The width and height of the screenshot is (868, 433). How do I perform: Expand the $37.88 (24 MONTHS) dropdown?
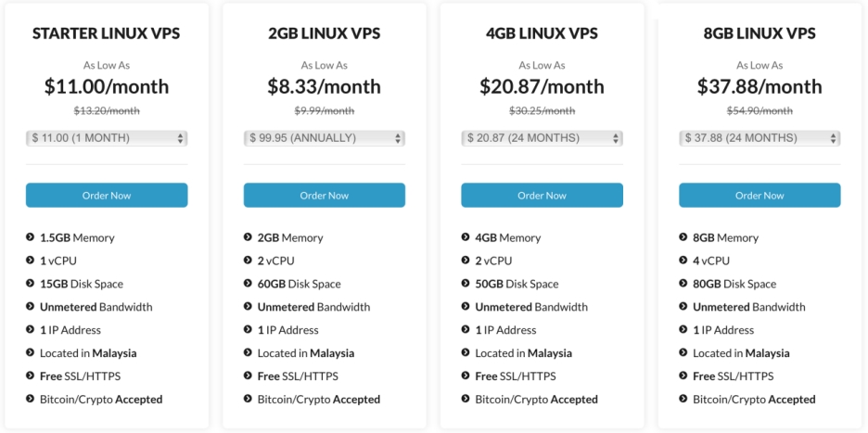point(759,138)
